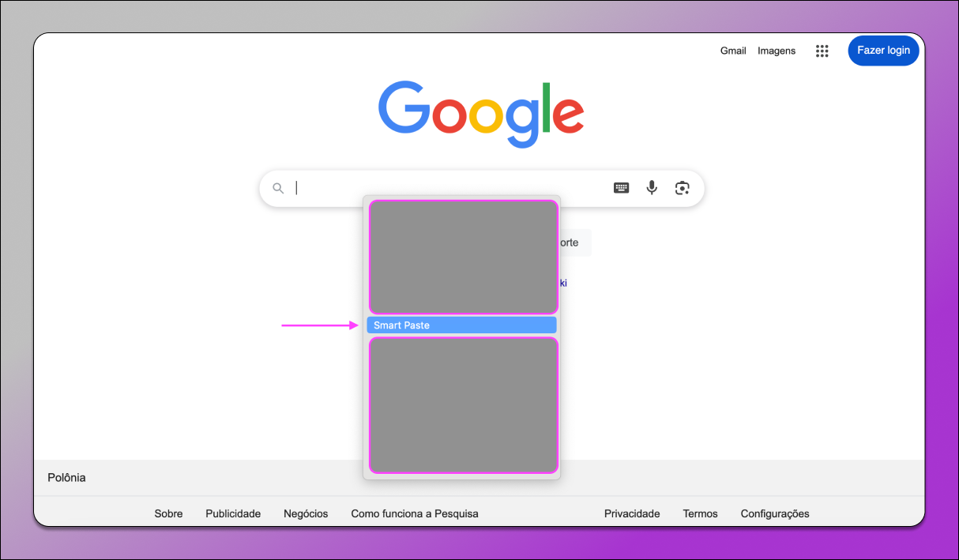Go to Imagens

[x=777, y=51]
